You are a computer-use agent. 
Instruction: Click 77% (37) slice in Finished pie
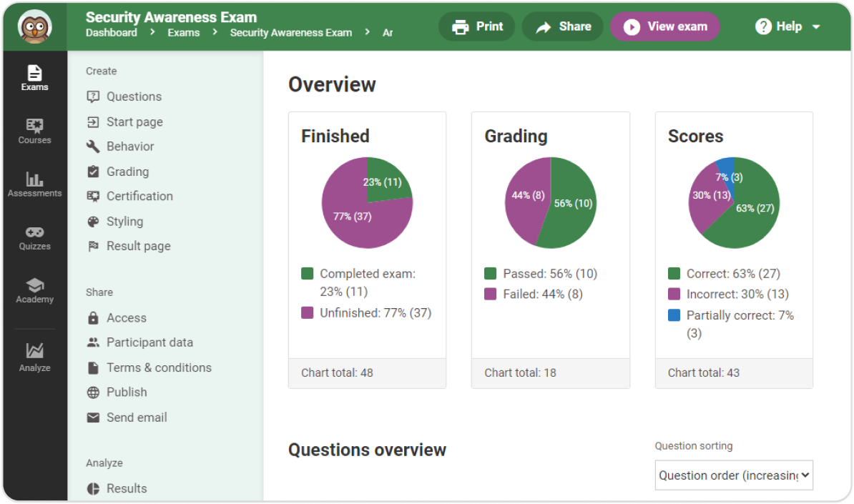click(353, 217)
